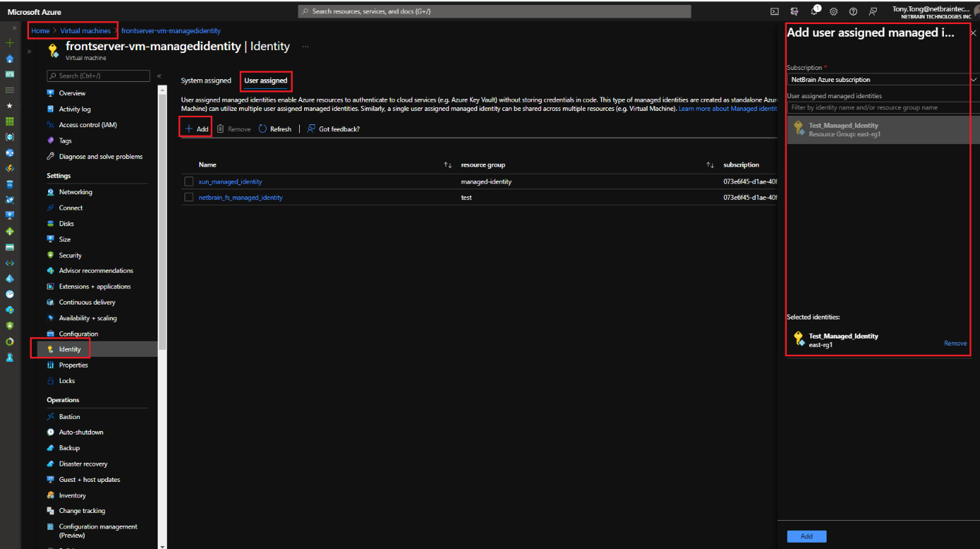The height and width of the screenshot is (549, 980).
Task: Switch to the System assigned tab
Action: [206, 81]
